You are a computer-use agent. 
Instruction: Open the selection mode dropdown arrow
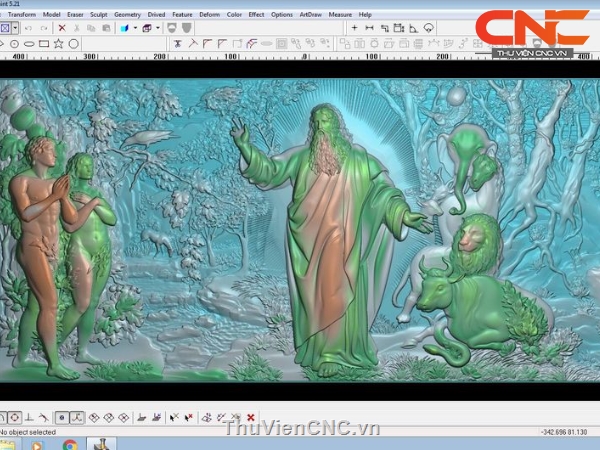[15, 28]
